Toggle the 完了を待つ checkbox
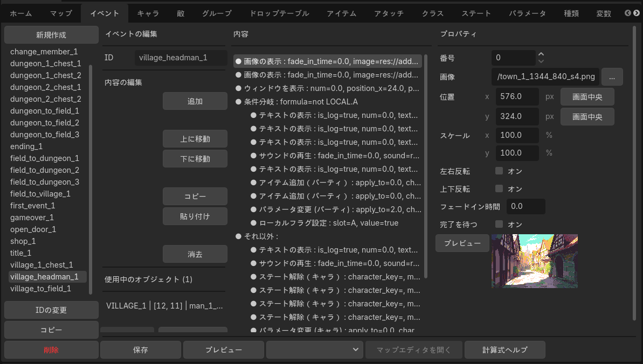This screenshot has height=364, width=643. point(499,224)
